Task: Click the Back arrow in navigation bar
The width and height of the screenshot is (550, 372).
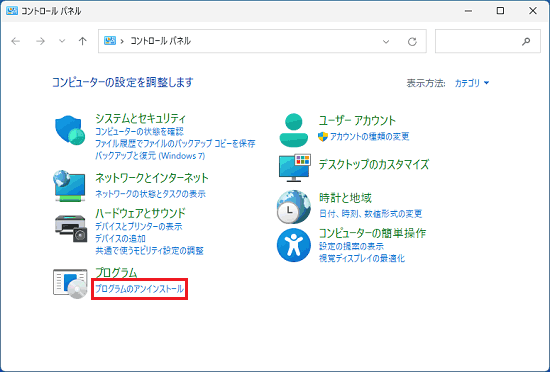Action: 16,41
